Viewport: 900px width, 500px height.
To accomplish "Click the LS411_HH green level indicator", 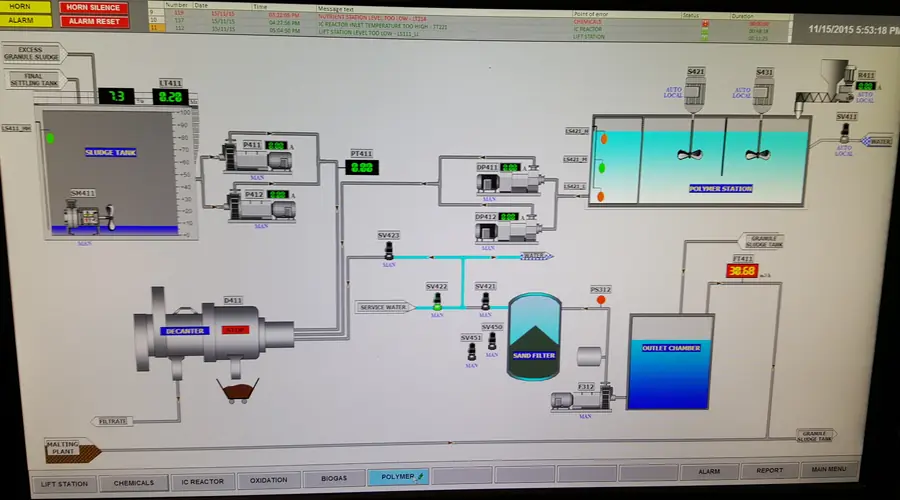I will tap(51, 138).
